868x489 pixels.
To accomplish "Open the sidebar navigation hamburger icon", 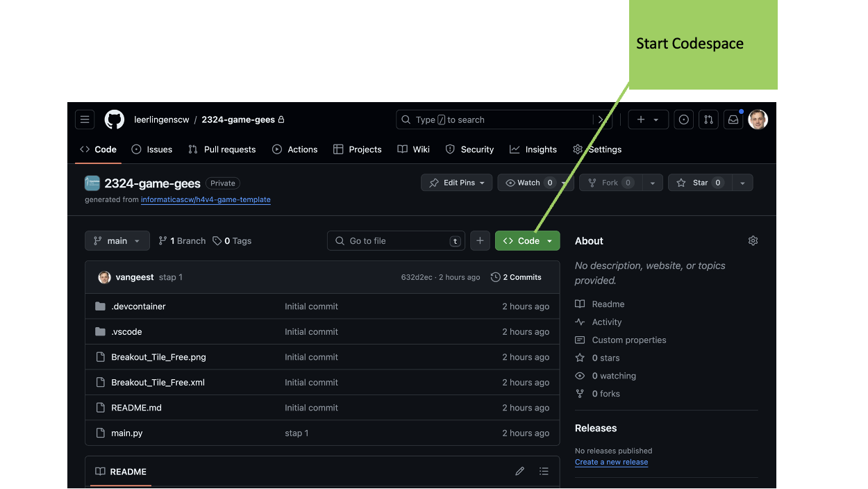I will [x=85, y=119].
